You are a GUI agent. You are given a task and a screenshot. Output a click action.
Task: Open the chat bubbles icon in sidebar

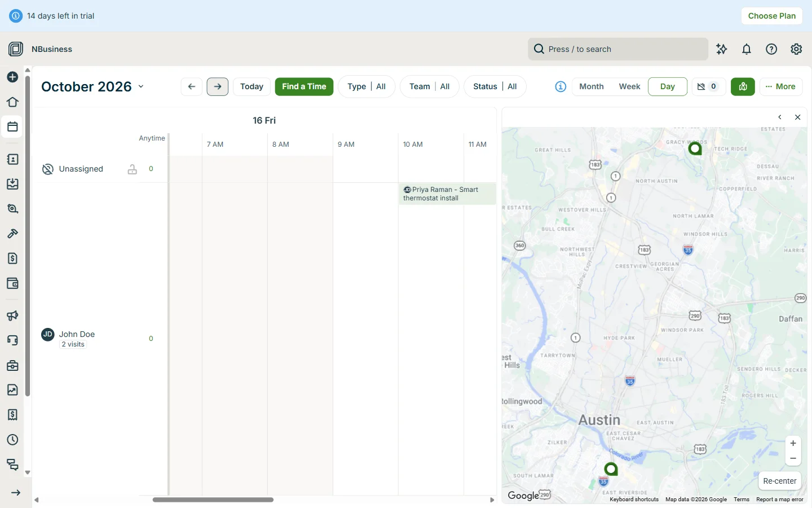click(12, 465)
